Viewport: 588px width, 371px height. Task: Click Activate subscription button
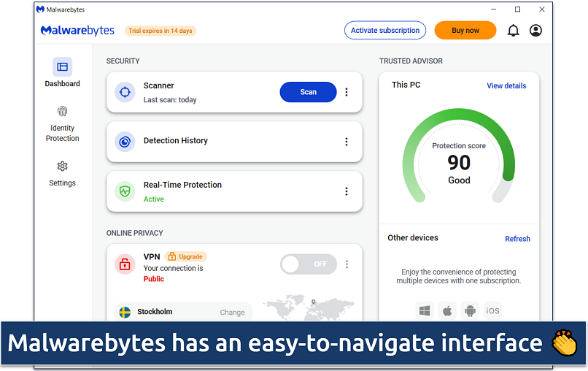(384, 31)
